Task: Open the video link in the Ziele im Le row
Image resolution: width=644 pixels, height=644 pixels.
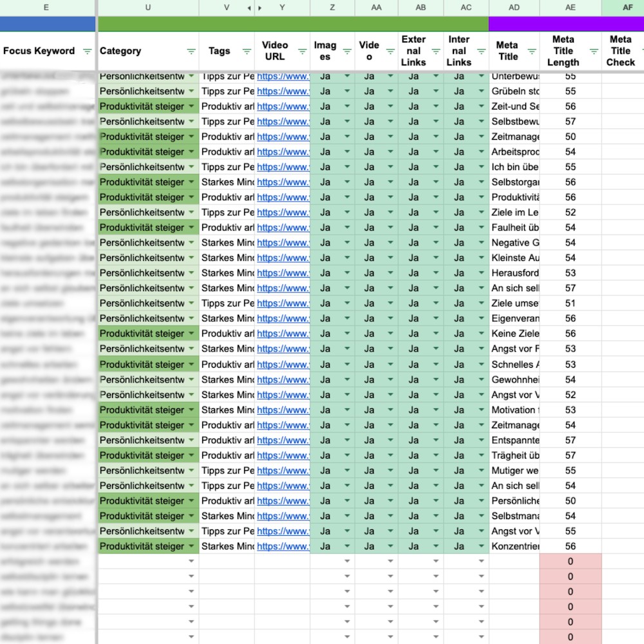Action: [x=283, y=213]
